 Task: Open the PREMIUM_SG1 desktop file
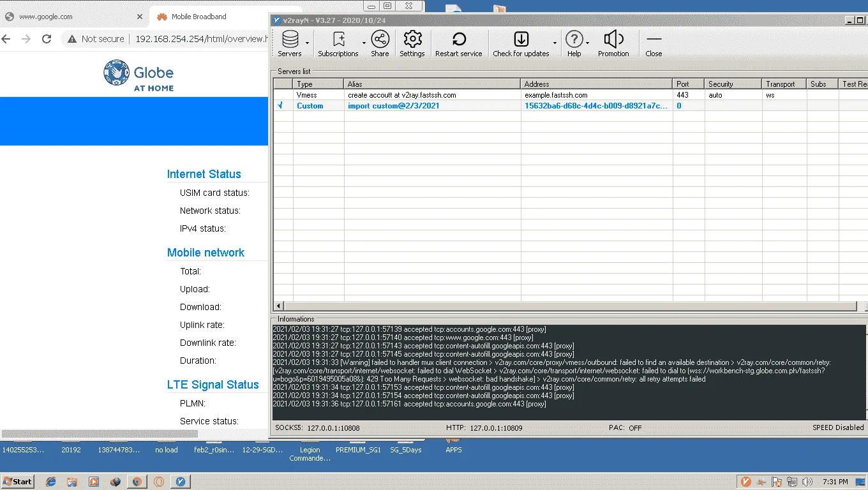click(x=358, y=447)
